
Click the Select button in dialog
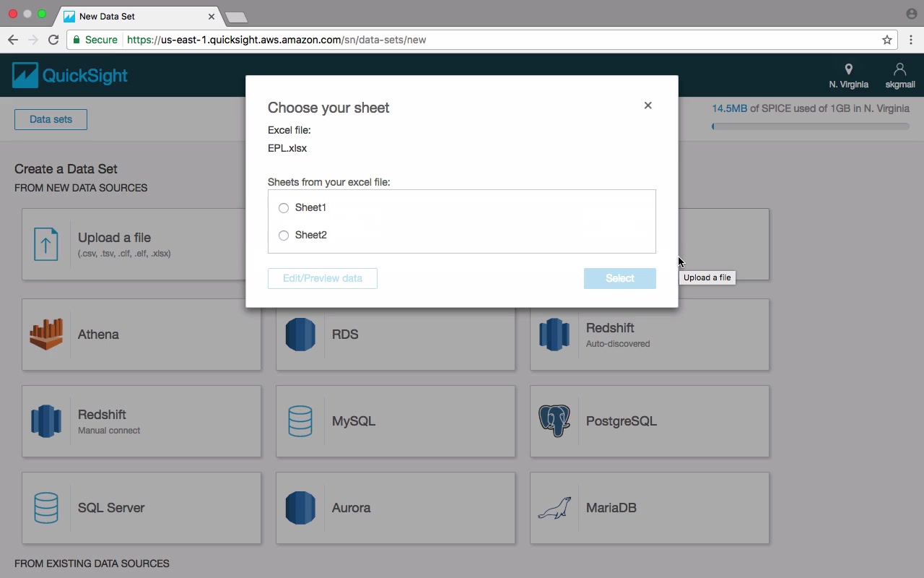click(620, 278)
